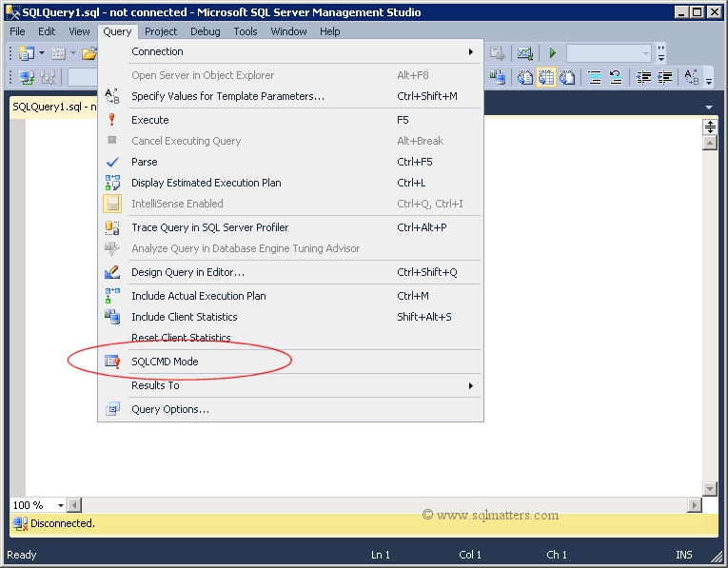Open the View menu
The width and height of the screenshot is (728, 568).
coord(79,31)
